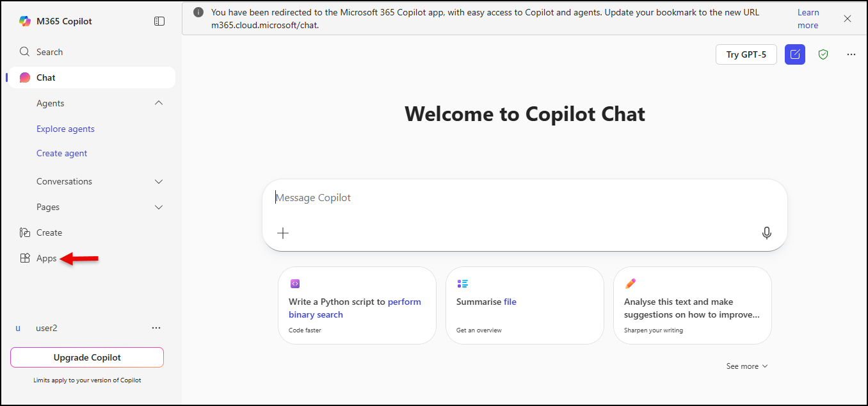Click the Try GPT-5 button

(746, 54)
